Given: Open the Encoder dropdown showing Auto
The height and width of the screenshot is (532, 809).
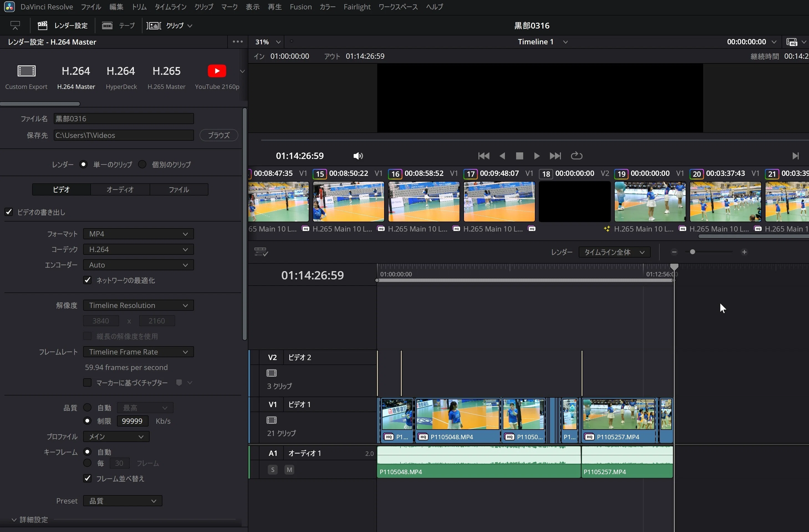Looking at the screenshot, I should tap(138, 265).
